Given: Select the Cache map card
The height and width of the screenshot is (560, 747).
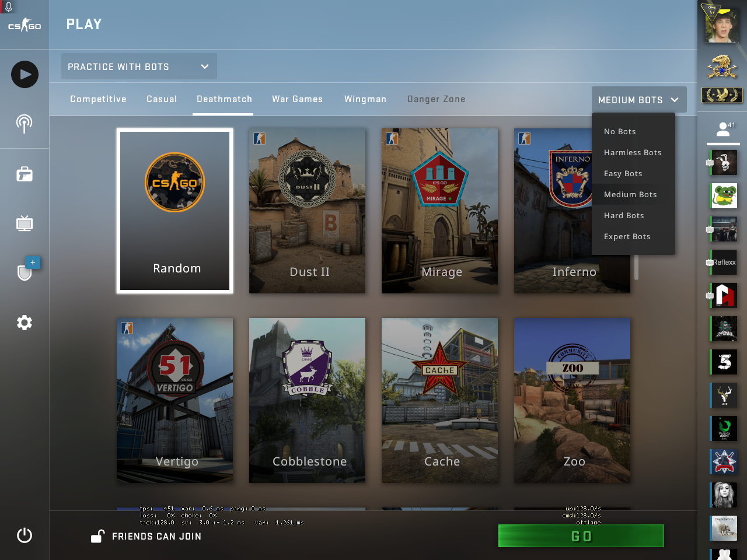Looking at the screenshot, I should 439,400.
